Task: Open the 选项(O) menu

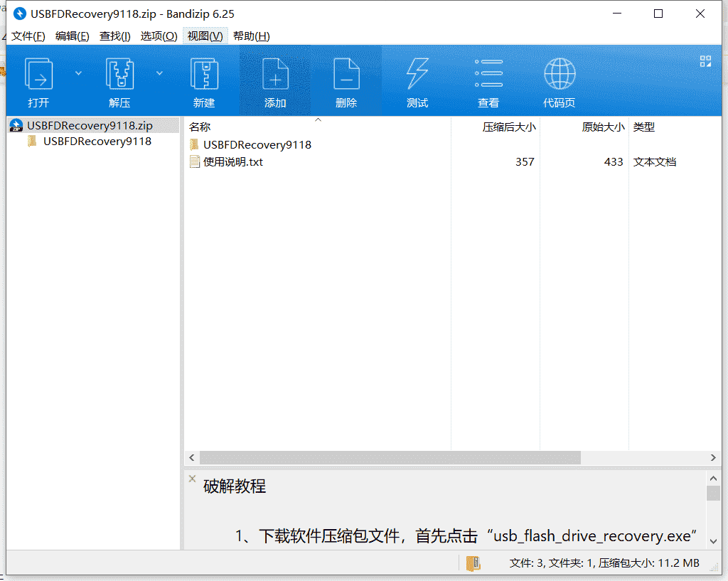Action: [x=159, y=36]
